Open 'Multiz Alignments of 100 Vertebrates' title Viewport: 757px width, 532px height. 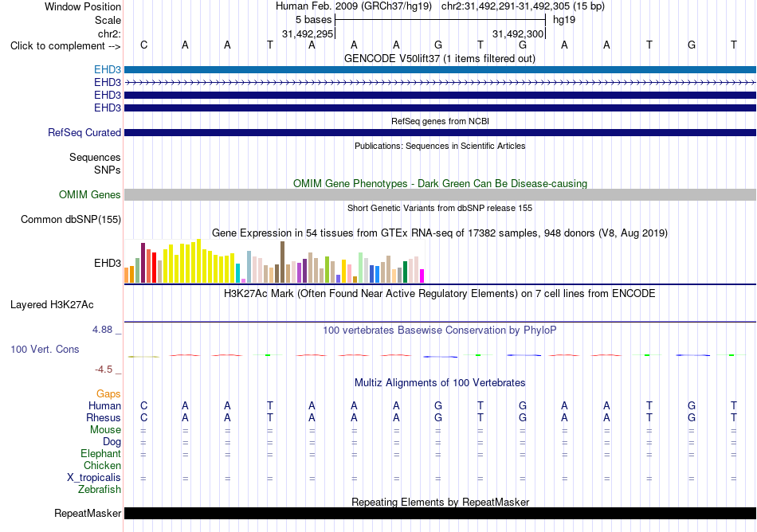440,383
